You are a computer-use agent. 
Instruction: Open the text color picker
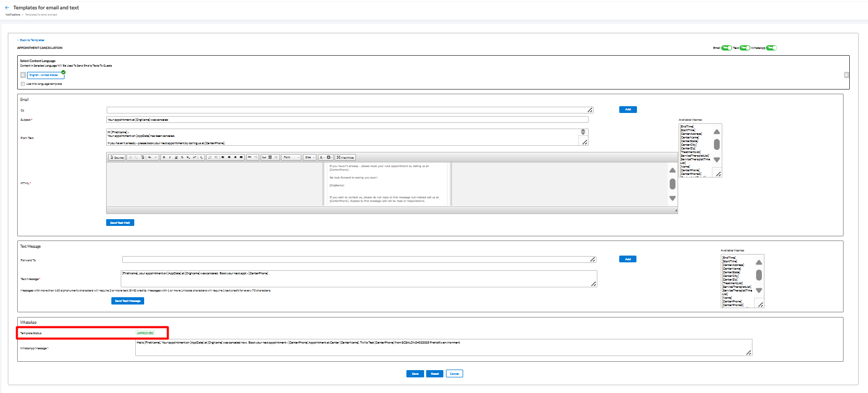tap(322, 157)
